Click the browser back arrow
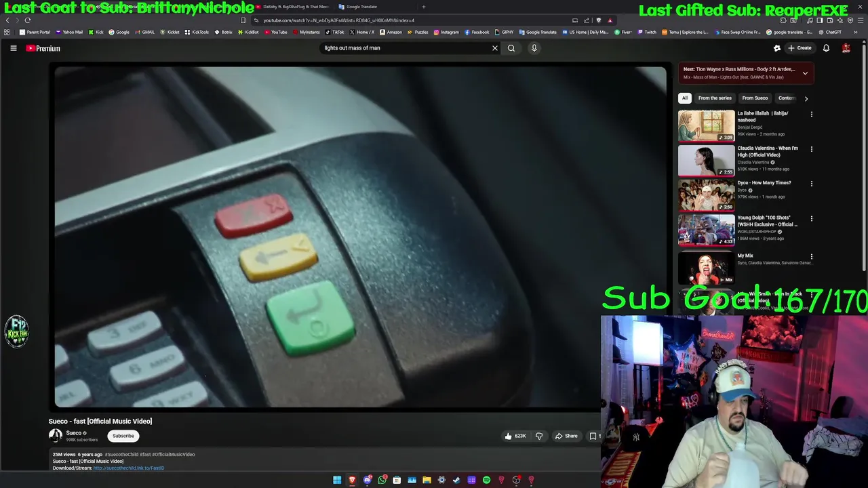Viewport: 868px width, 488px height. click(x=7, y=20)
